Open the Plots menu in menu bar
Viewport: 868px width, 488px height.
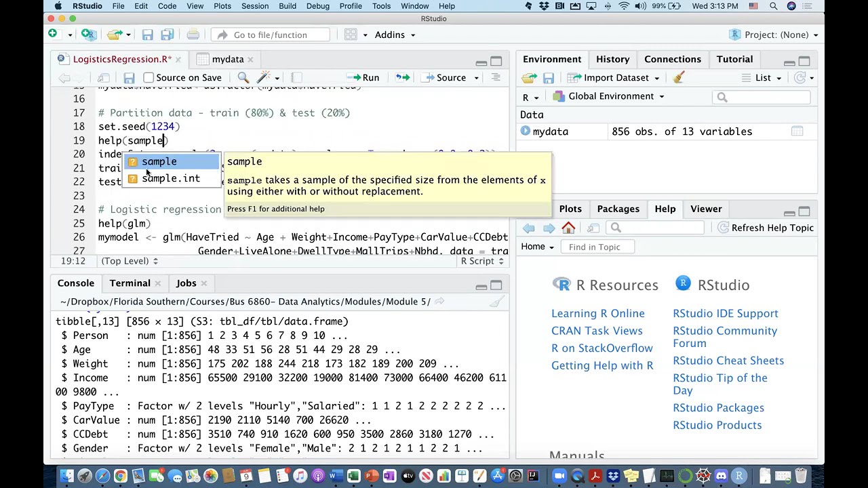pos(222,6)
